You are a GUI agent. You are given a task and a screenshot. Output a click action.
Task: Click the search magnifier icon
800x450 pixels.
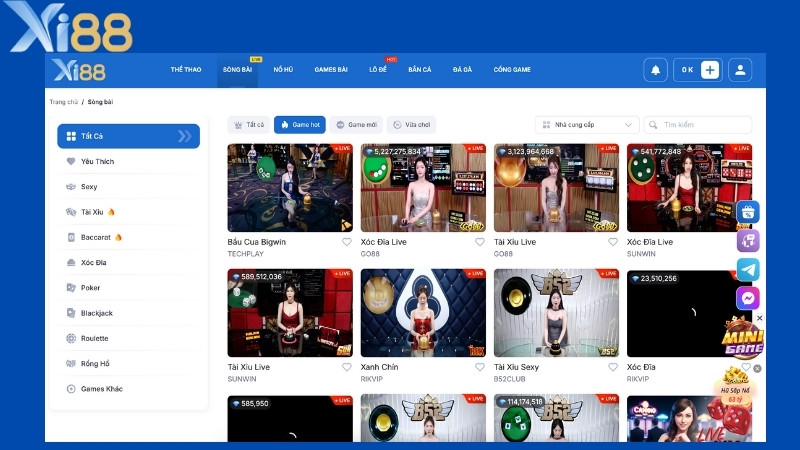click(x=653, y=125)
